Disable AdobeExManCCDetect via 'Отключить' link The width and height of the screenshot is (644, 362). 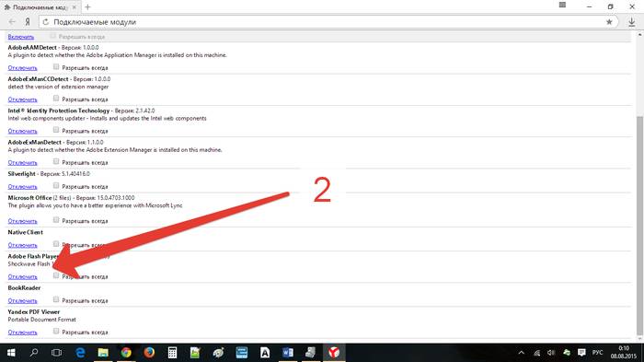(23, 99)
